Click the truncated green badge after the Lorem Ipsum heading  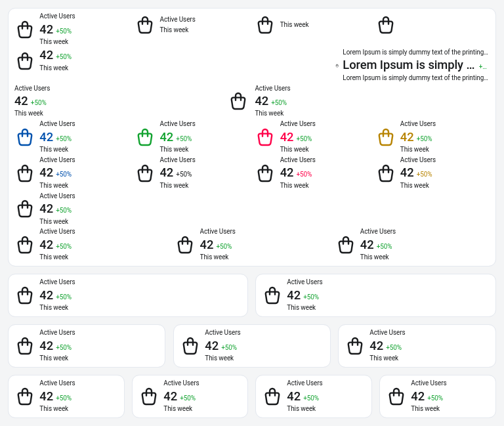coord(482,66)
